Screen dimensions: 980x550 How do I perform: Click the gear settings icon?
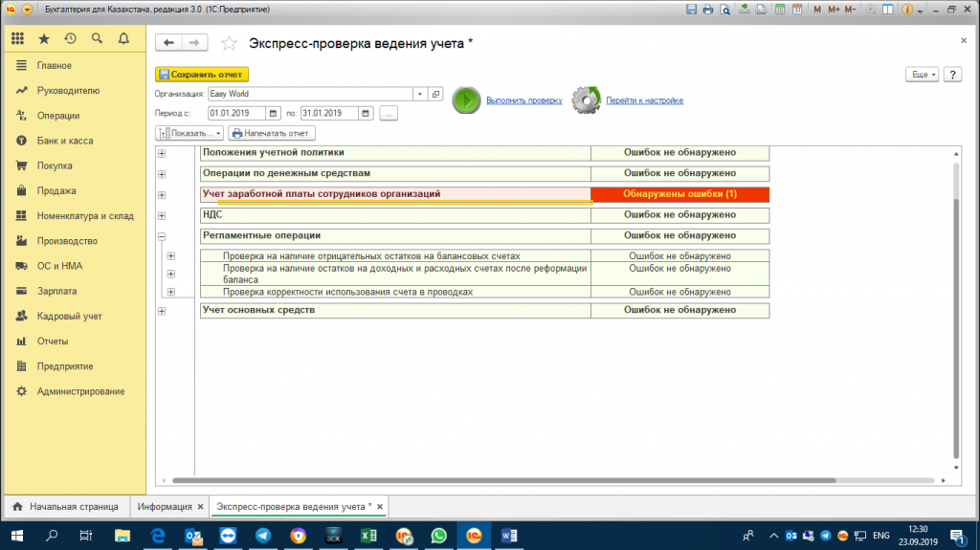tap(587, 100)
